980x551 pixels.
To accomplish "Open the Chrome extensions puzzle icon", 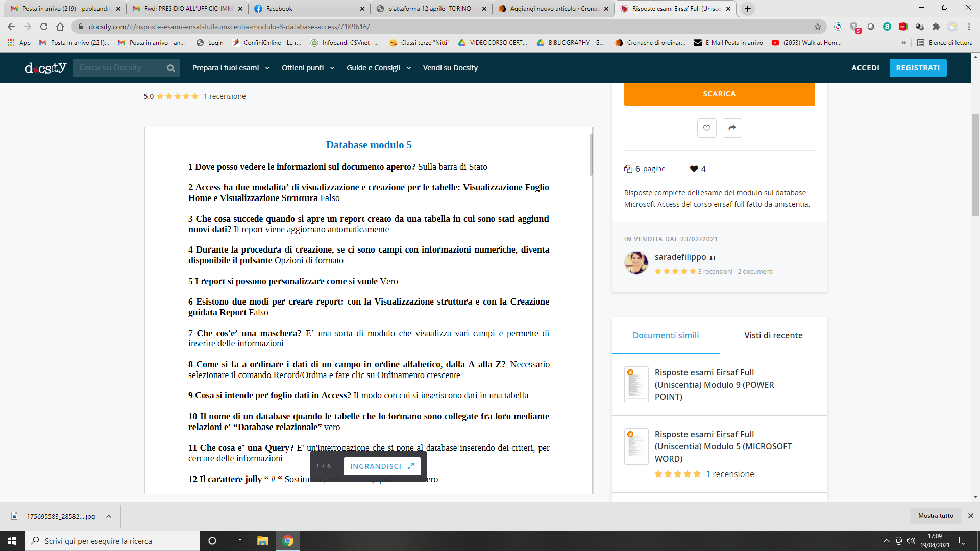I will click(936, 27).
